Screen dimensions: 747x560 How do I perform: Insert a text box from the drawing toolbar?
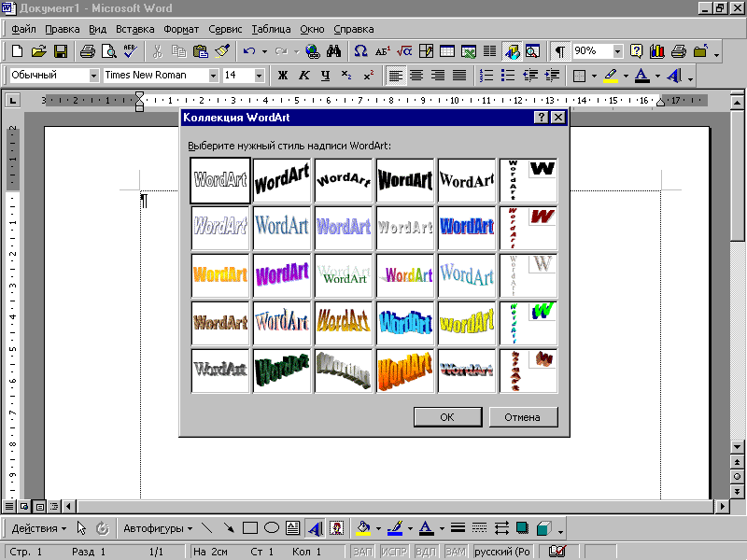coord(292,528)
